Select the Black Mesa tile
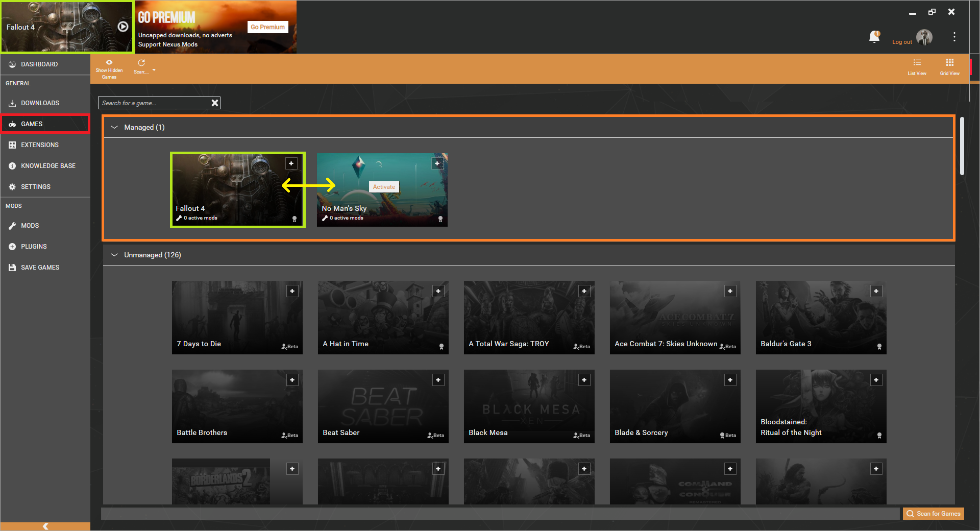Image resolution: width=980 pixels, height=531 pixels. [x=529, y=406]
